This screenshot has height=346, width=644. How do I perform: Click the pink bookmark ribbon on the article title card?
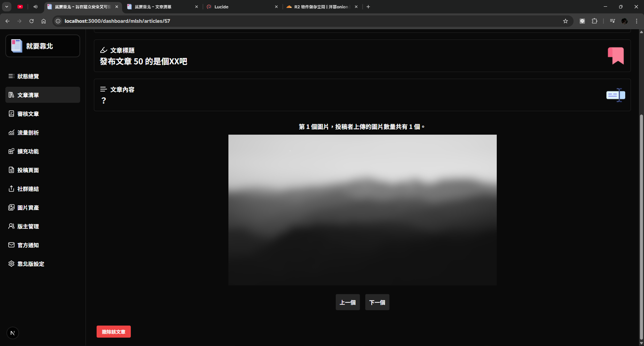click(616, 55)
